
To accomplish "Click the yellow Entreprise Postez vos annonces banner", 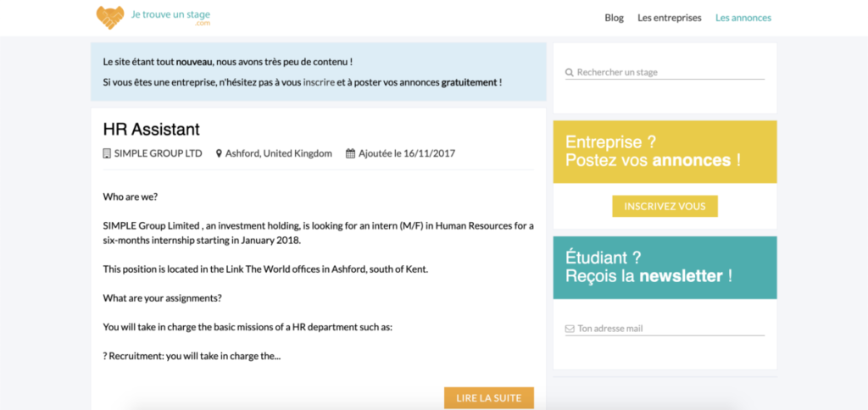I will pos(665,152).
